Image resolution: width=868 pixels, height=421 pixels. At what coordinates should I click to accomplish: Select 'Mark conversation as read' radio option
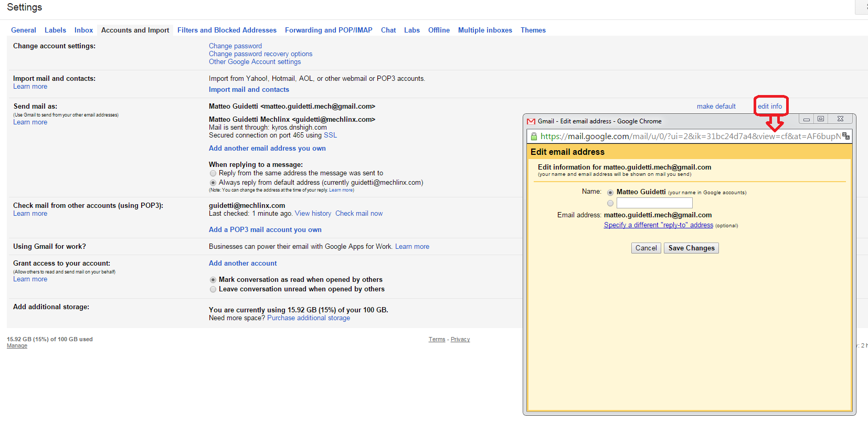pos(213,280)
